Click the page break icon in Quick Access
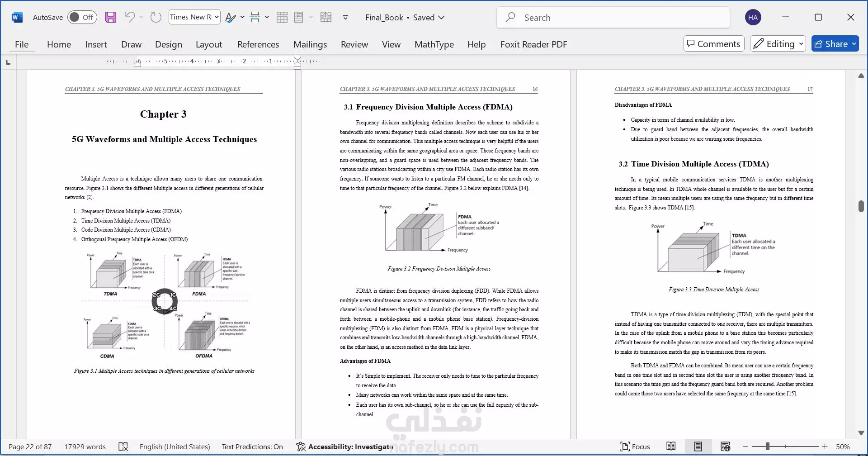Screen dimensions: 868x456 [x=326, y=17]
